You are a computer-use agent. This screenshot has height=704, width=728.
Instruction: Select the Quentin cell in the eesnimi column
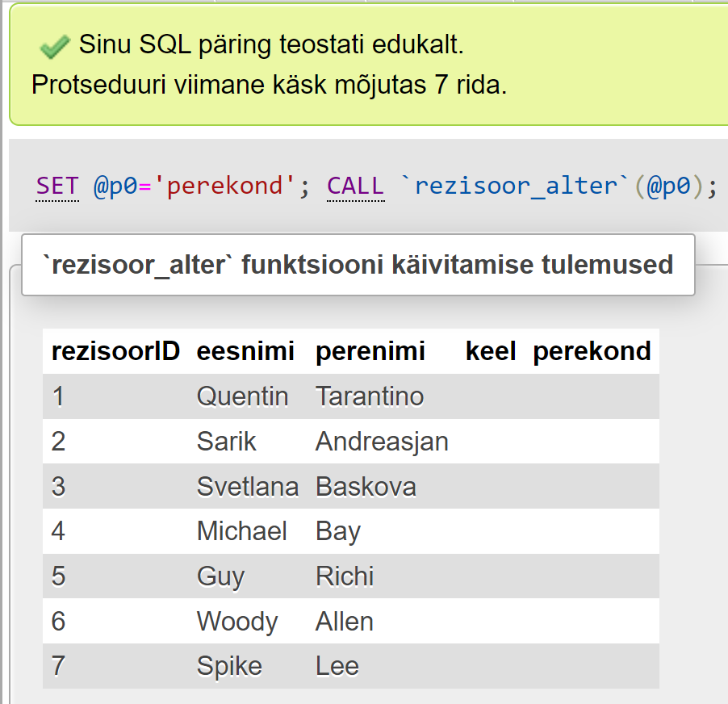click(242, 396)
